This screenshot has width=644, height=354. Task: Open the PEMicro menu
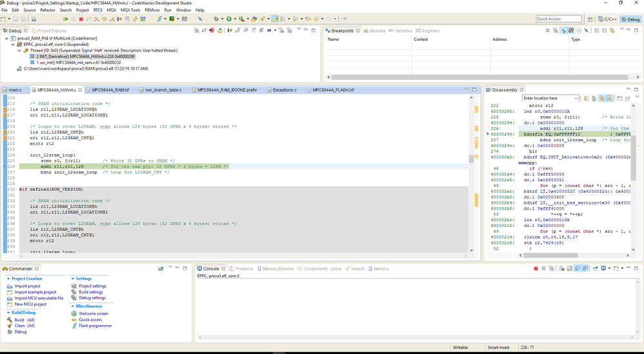152,10
